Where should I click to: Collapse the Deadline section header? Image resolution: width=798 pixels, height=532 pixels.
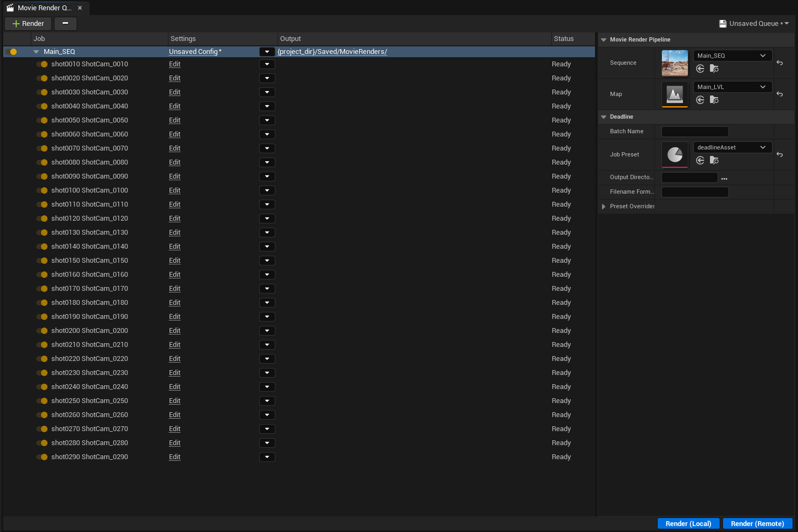[x=604, y=117]
